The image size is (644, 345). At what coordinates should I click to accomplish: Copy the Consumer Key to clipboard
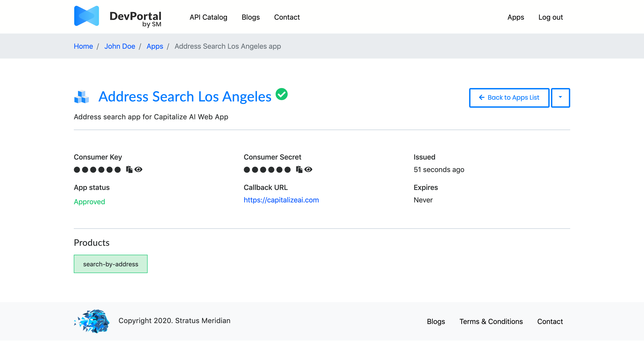(129, 169)
